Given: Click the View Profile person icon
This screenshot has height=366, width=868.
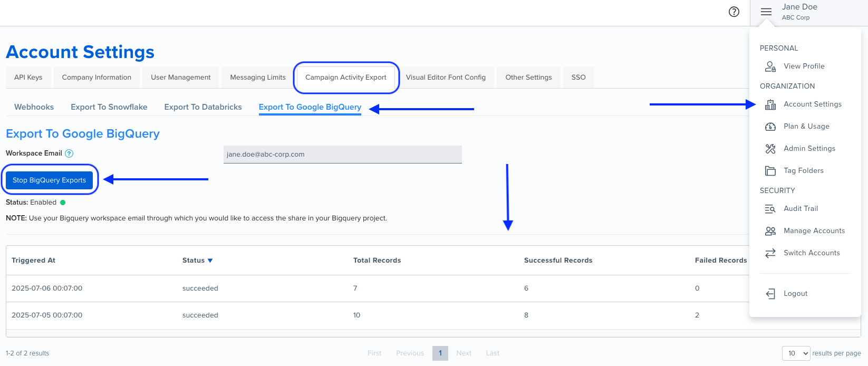Looking at the screenshot, I should click(x=770, y=66).
